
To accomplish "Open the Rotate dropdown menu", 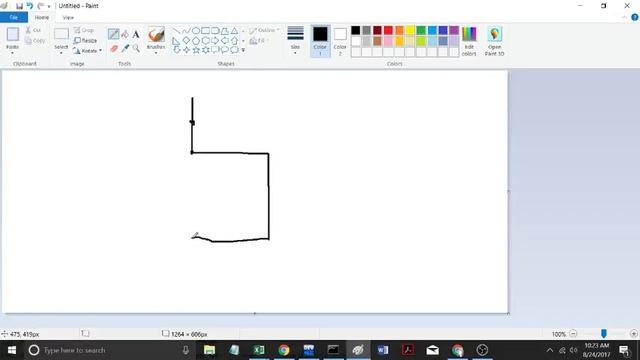I will [x=87, y=51].
